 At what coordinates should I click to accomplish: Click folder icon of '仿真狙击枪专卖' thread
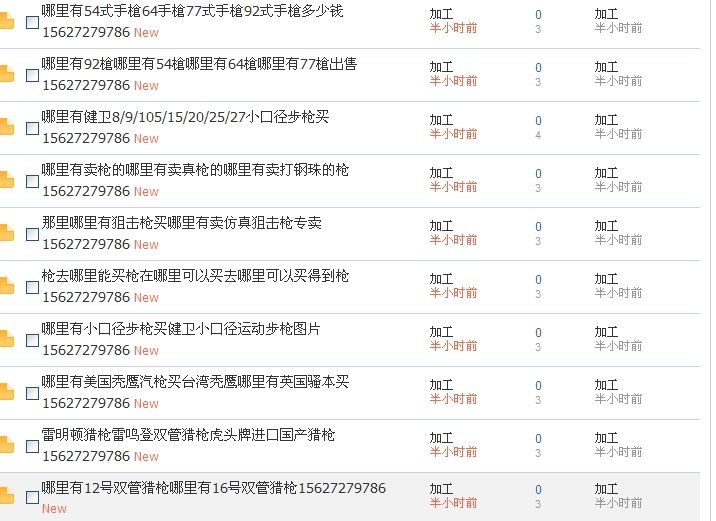[6, 233]
